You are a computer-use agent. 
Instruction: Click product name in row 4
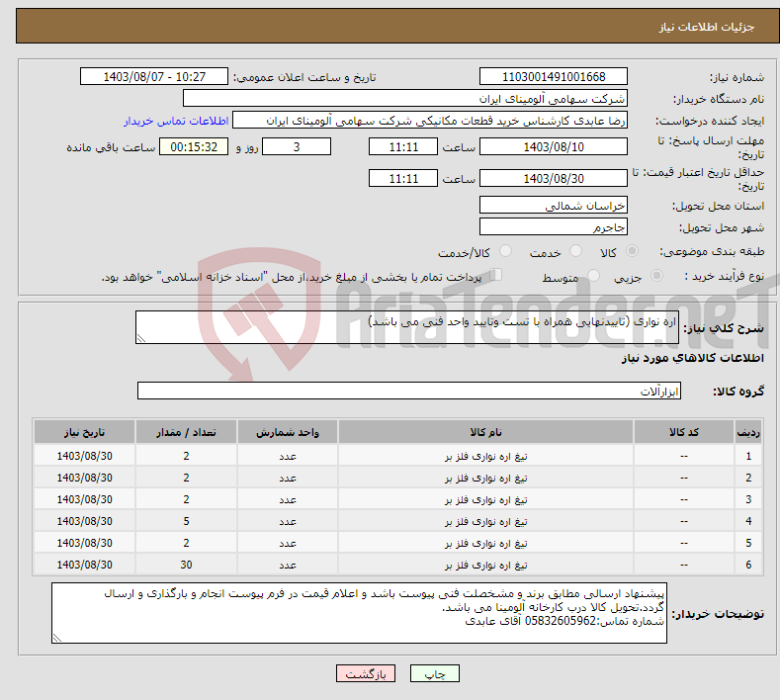tap(485, 521)
